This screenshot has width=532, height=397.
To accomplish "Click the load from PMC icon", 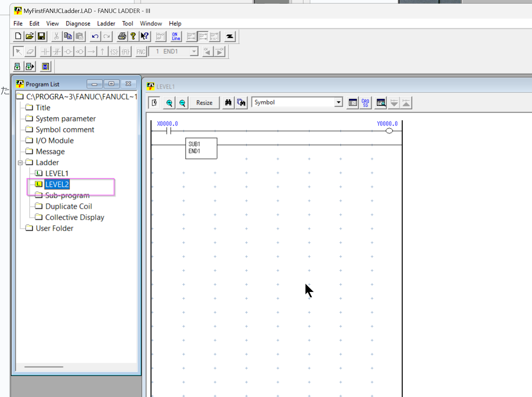I will 30,66.
